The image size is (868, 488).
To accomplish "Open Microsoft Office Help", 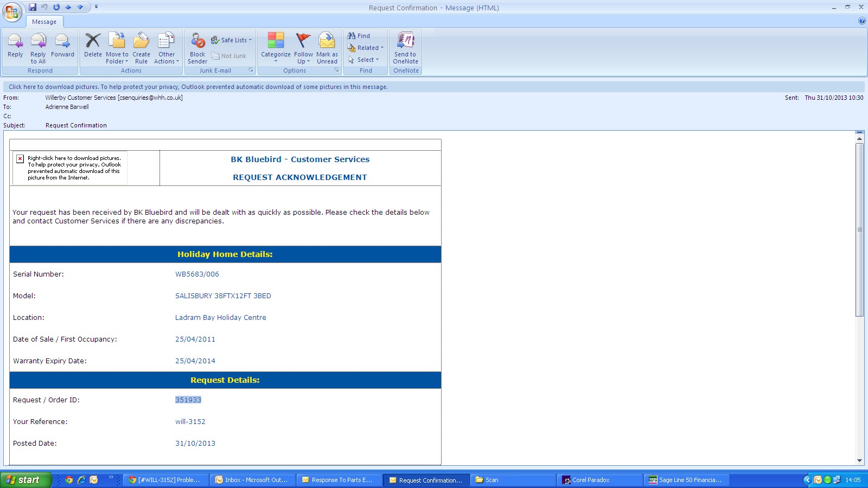I will point(862,21).
